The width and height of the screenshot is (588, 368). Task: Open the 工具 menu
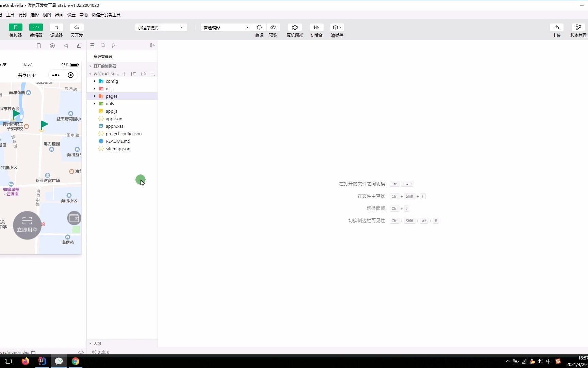(x=10, y=15)
